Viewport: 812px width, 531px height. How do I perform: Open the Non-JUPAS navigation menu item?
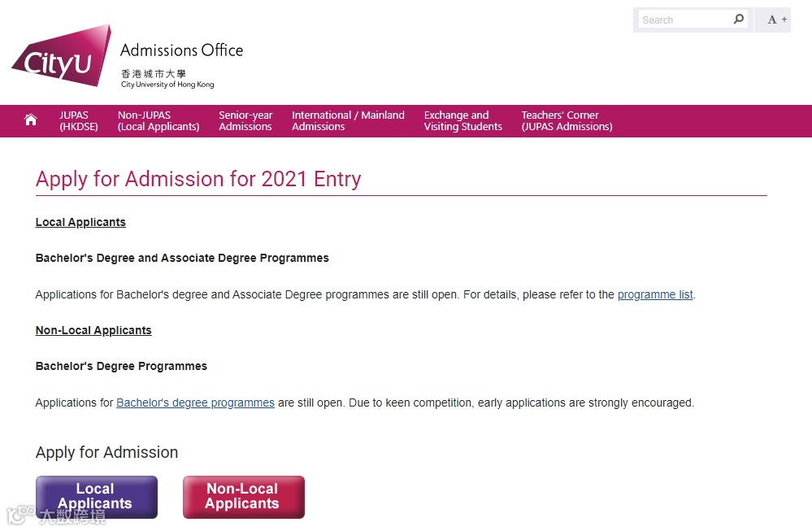pos(158,121)
